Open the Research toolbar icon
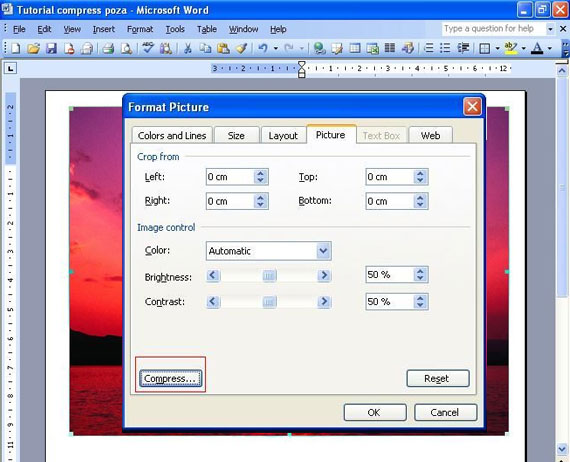 tap(166, 48)
